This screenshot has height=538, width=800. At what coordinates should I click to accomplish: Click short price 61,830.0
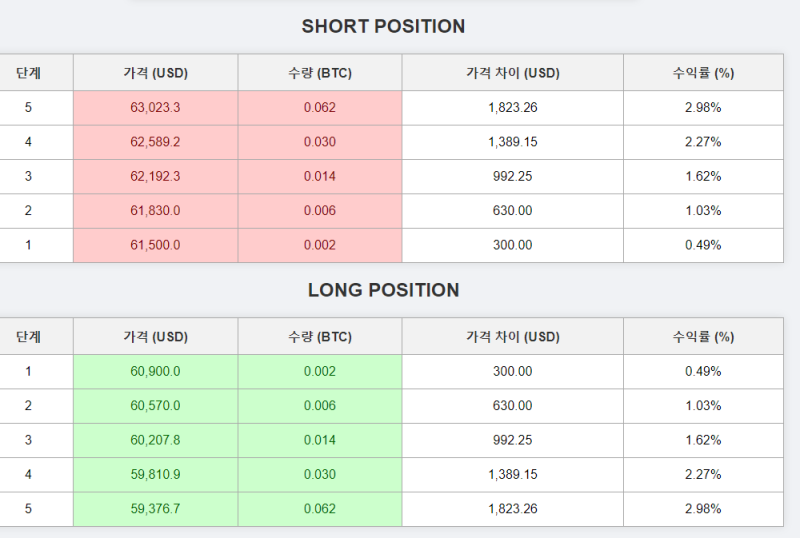click(156, 210)
